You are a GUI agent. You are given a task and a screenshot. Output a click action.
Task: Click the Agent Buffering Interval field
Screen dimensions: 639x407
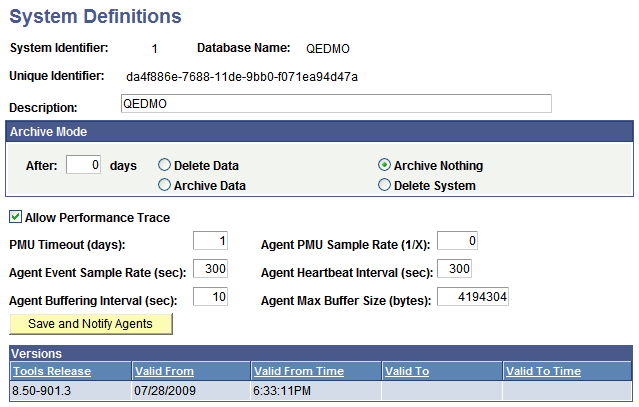(x=210, y=297)
